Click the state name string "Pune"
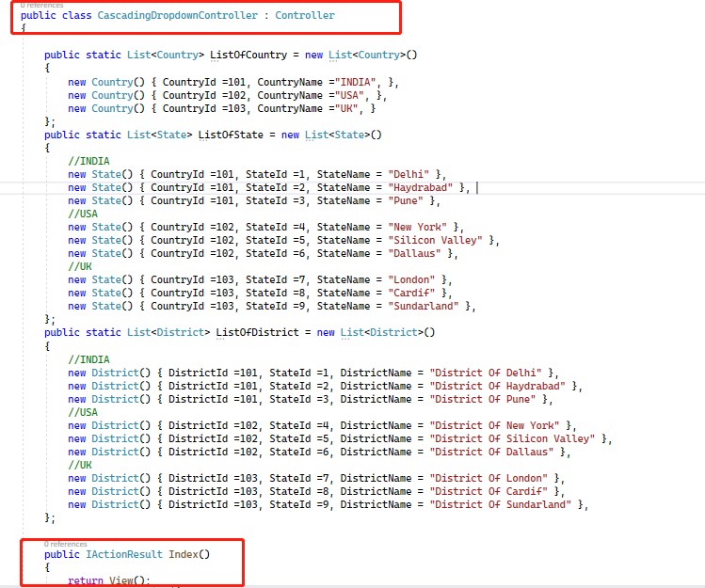This screenshot has width=705, height=588. point(406,200)
